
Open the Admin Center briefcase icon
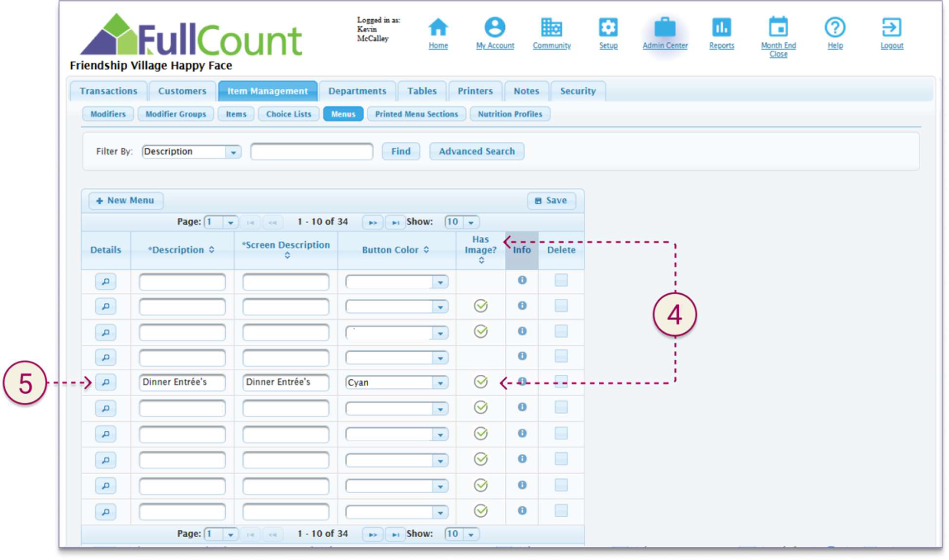(664, 28)
